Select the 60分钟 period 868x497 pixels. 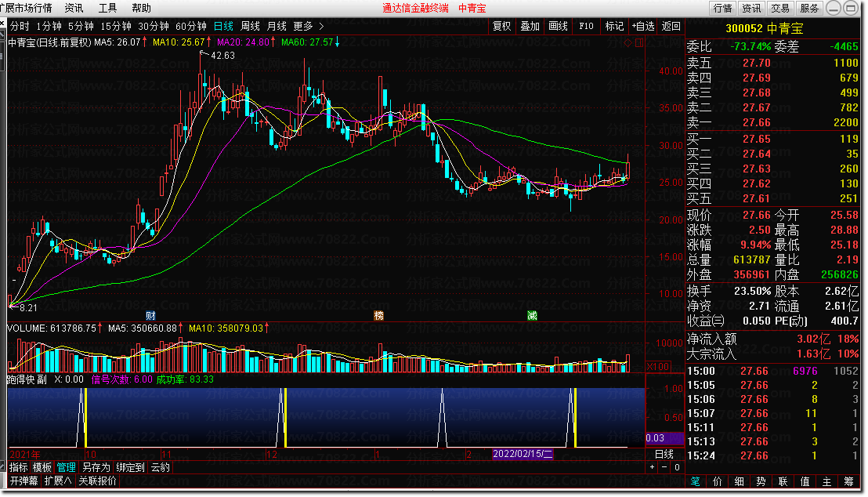(191, 26)
